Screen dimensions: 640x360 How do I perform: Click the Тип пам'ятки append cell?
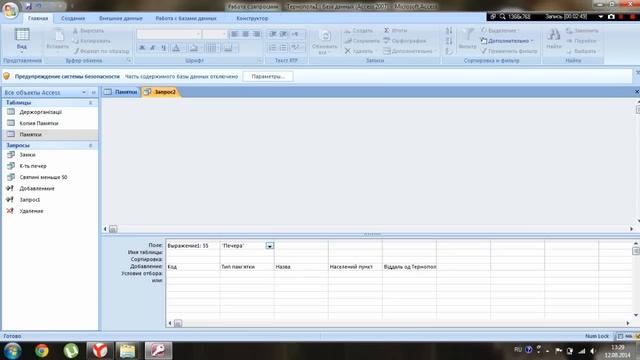(x=247, y=267)
